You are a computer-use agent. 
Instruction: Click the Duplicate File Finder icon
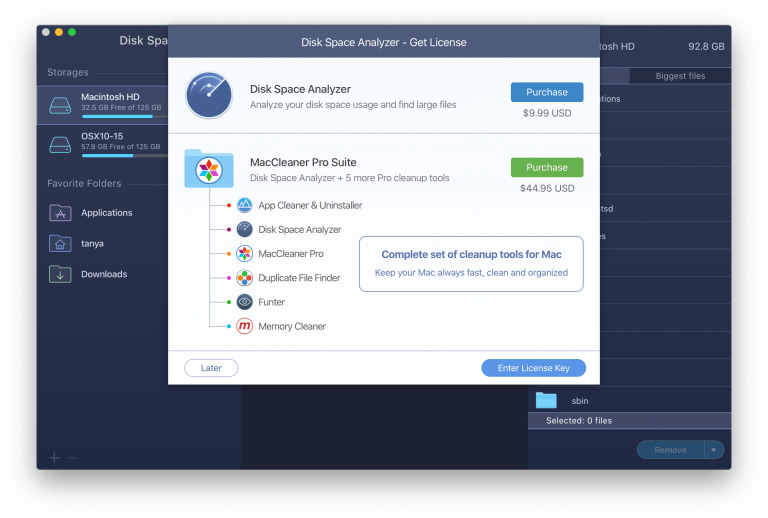pos(244,278)
